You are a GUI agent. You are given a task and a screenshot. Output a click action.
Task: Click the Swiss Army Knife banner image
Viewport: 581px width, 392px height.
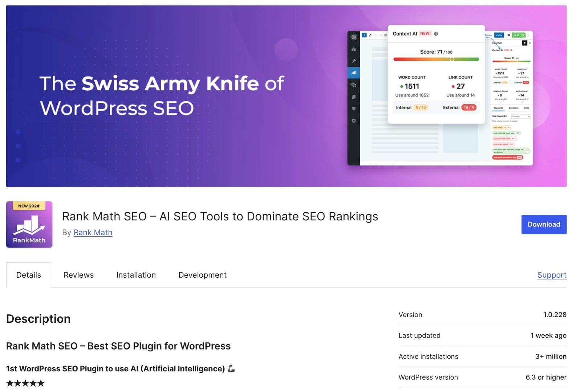[286, 96]
